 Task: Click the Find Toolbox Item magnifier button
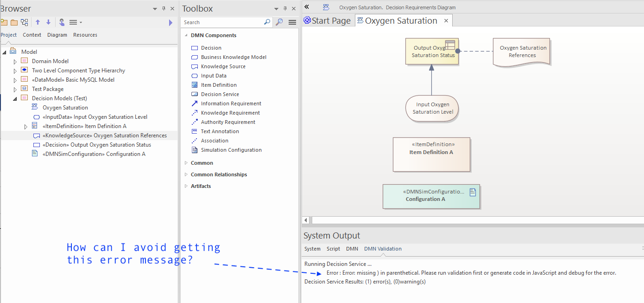pos(279,22)
